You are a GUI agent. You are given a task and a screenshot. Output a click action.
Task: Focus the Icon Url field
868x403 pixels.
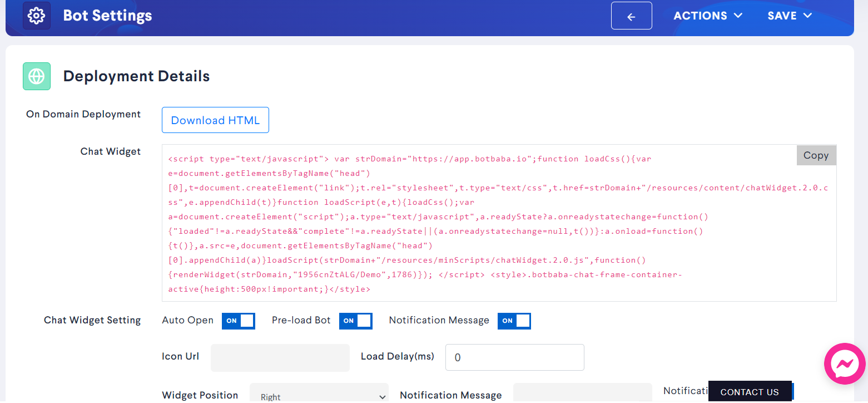(280, 357)
